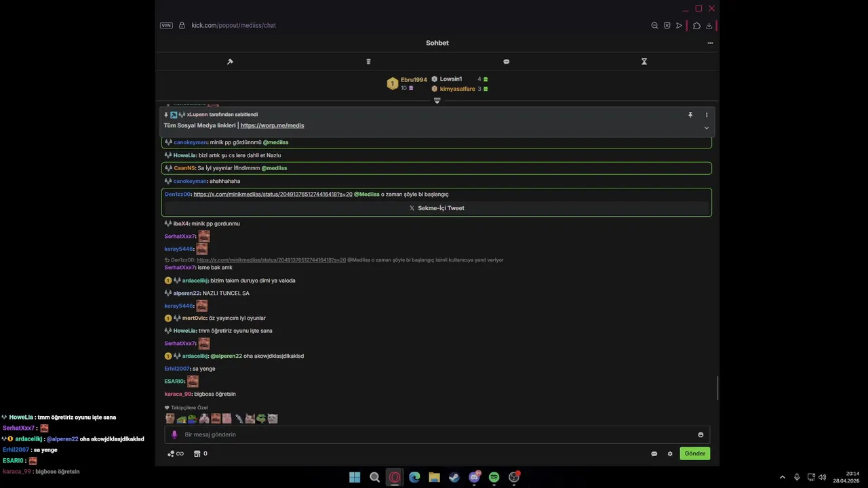View site security lock icon

point(182,25)
